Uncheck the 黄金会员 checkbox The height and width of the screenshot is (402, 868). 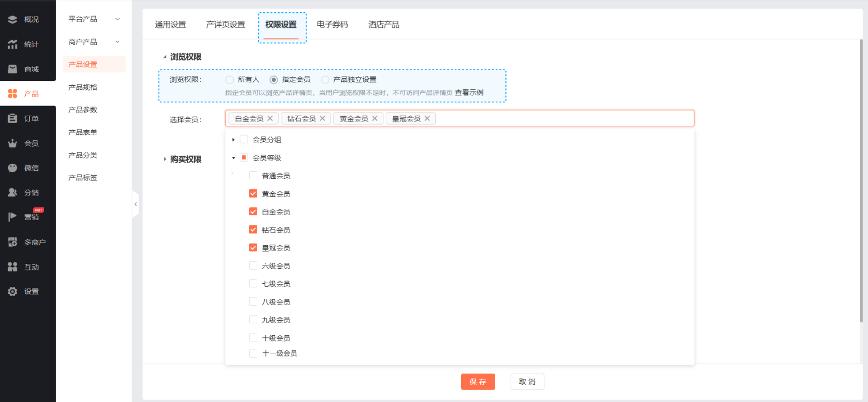tap(254, 193)
